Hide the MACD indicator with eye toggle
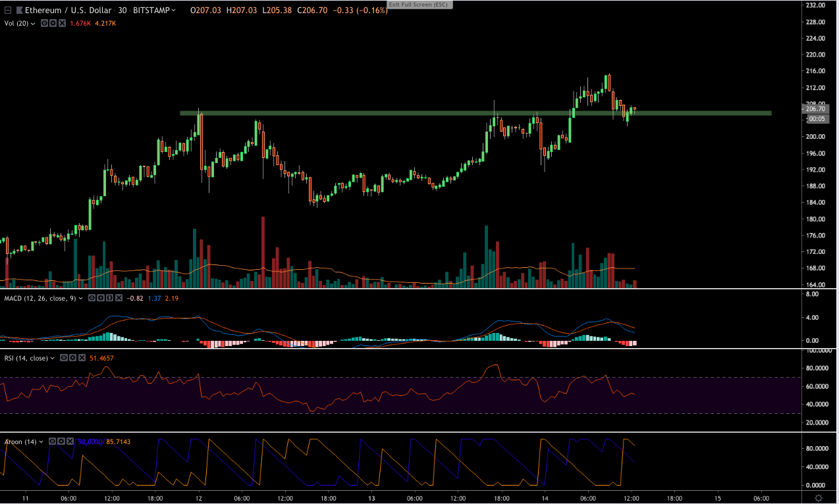Viewport: 839px width, 504px height. coord(92,298)
